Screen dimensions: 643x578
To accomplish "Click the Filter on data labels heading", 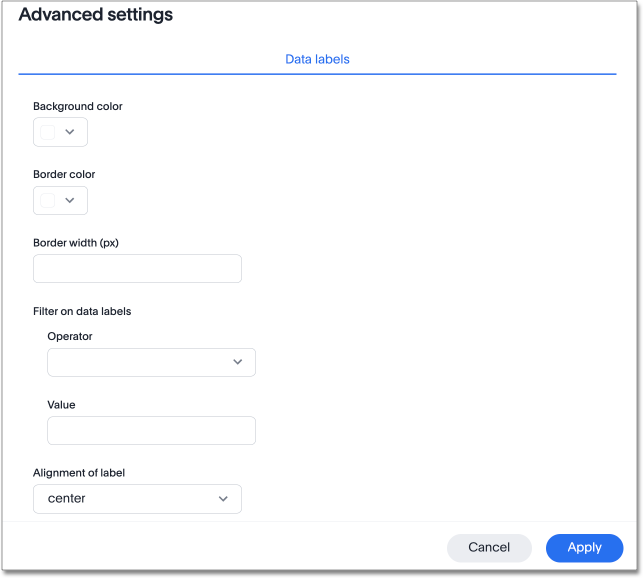I will [82, 311].
